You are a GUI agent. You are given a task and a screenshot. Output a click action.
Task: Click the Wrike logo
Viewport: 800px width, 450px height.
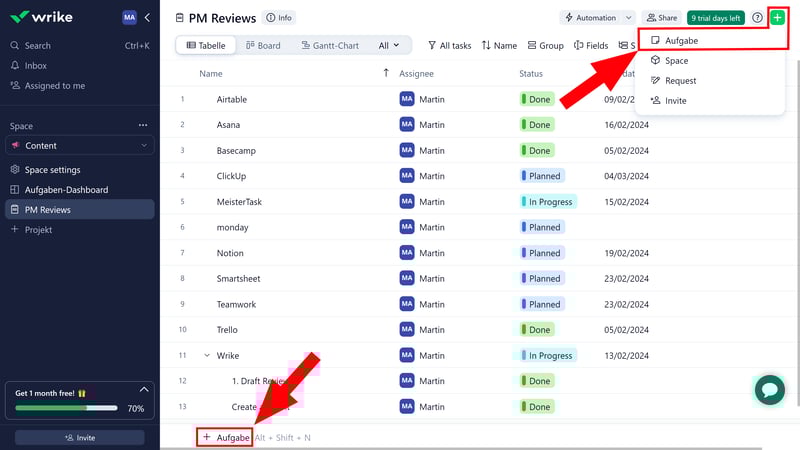point(41,17)
